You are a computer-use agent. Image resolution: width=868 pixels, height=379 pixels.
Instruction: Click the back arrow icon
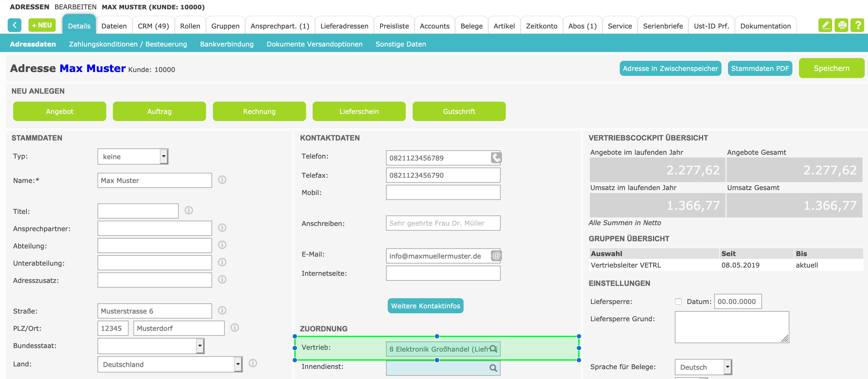pyautogui.click(x=15, y=25)
